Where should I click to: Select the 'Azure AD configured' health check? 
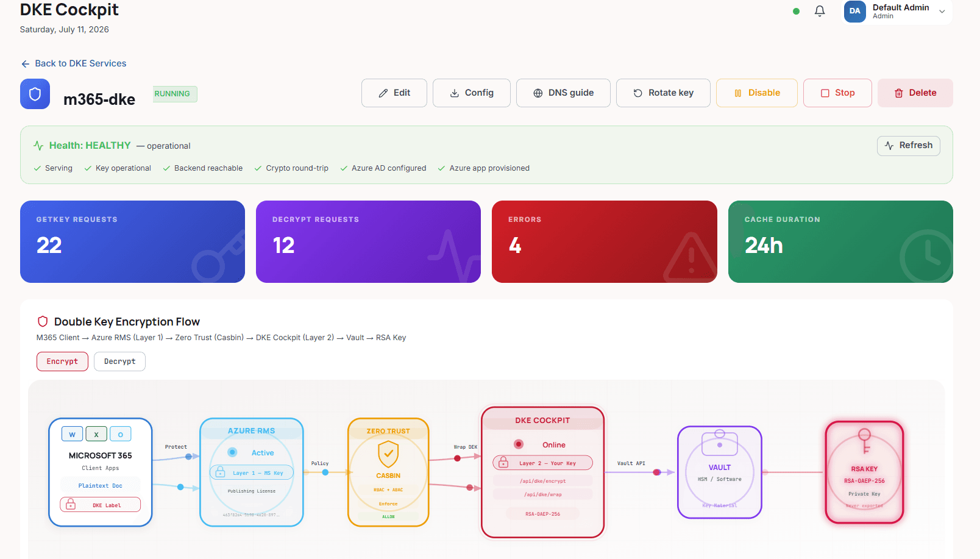pos(383,168)
